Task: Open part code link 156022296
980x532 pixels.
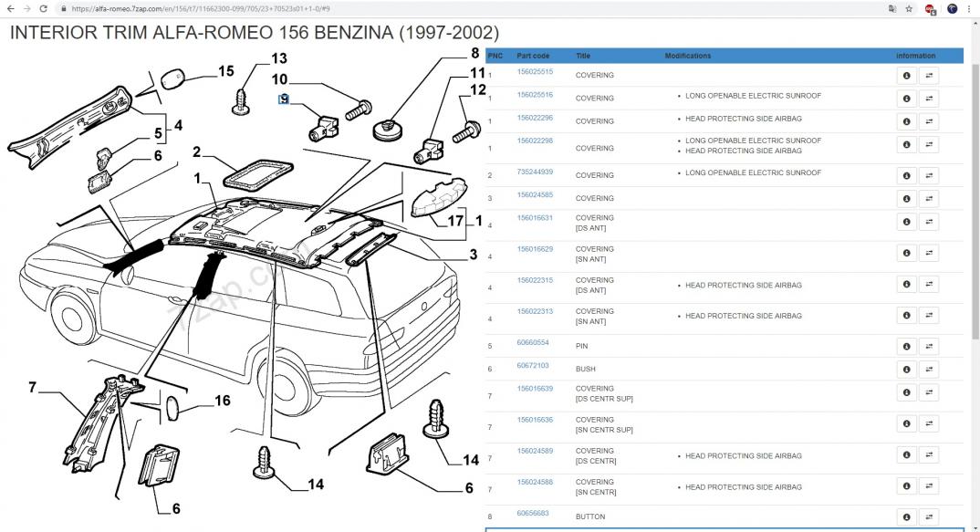Action: click(535, 118)
